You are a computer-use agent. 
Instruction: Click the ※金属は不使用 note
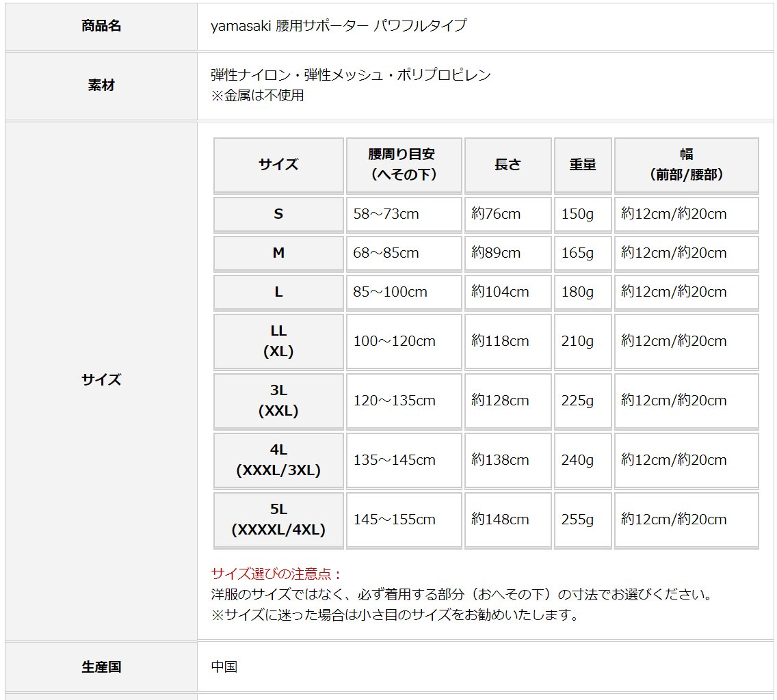tap(257, 96)
